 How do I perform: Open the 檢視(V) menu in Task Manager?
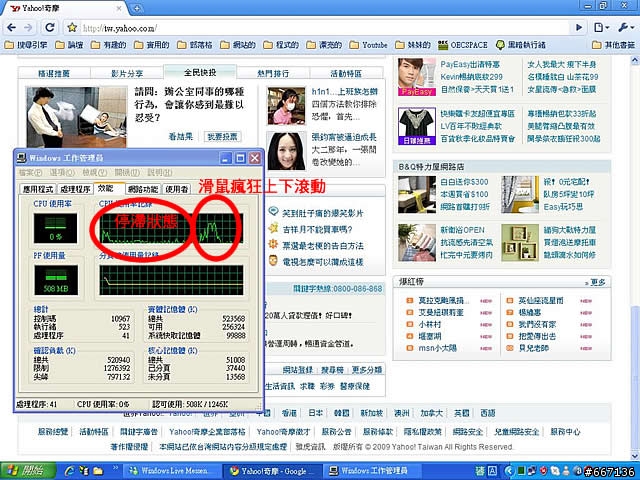[95, 172]
